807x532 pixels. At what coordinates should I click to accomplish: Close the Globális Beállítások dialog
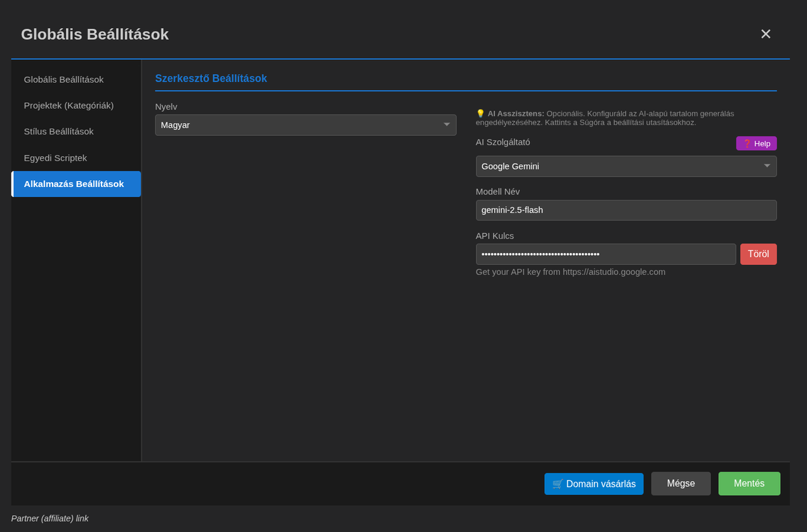point(765,34)
